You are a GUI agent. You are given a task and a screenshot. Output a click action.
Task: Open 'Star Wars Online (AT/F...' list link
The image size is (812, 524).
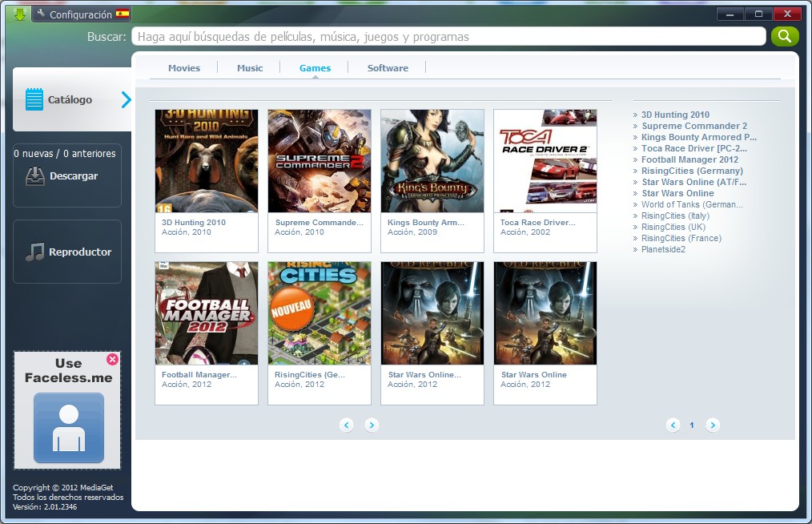pos(694,182)
